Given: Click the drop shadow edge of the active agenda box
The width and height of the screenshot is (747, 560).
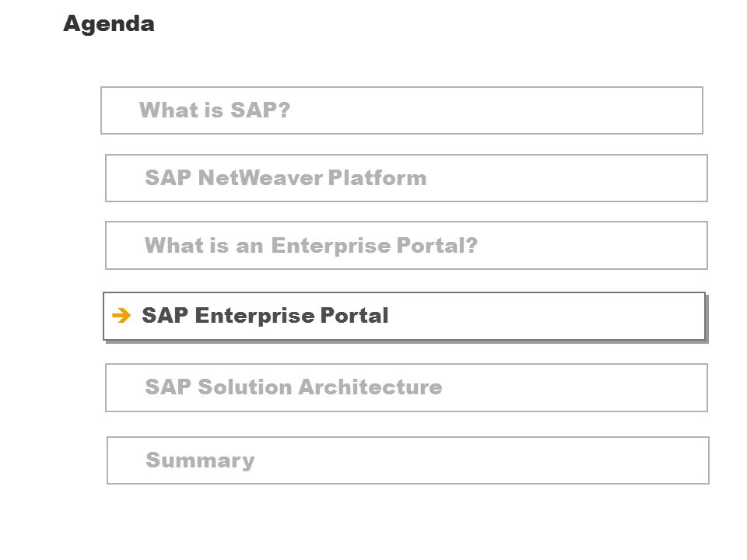Looking at the screenshot, I should click(707, 318).
